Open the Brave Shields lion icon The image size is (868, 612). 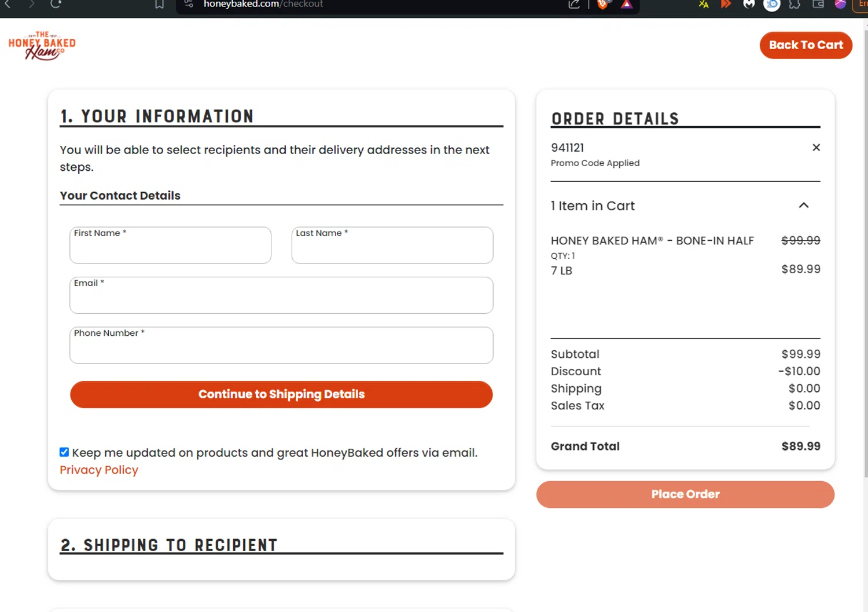[603, 4]
